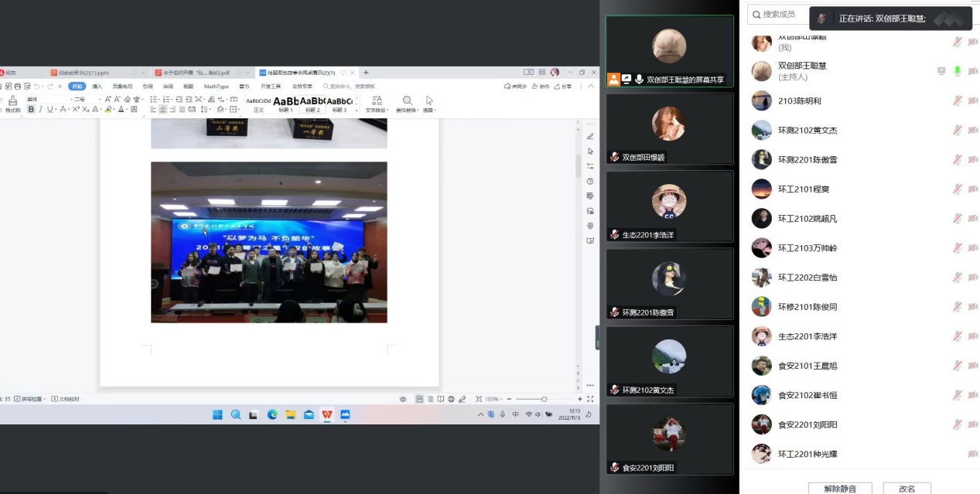
Task: Expand the hidden system tray icons
Action: (480, 414)
